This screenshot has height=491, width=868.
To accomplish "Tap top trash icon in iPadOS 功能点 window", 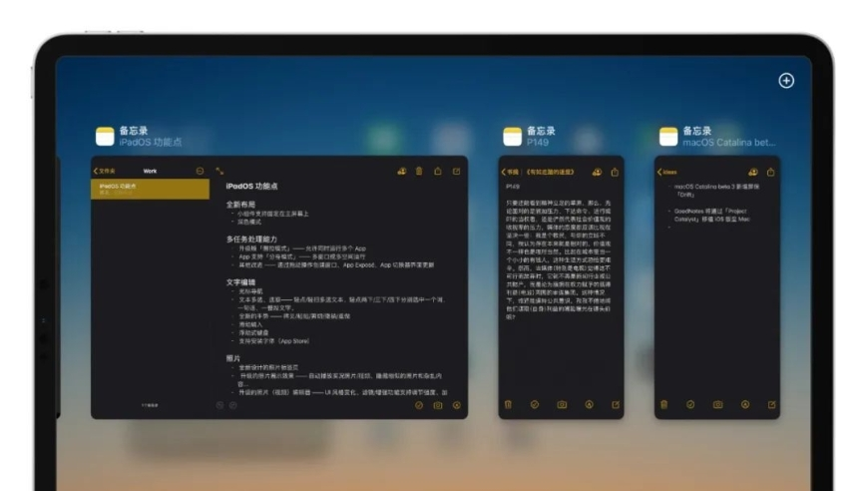I will tap(419, 171).
